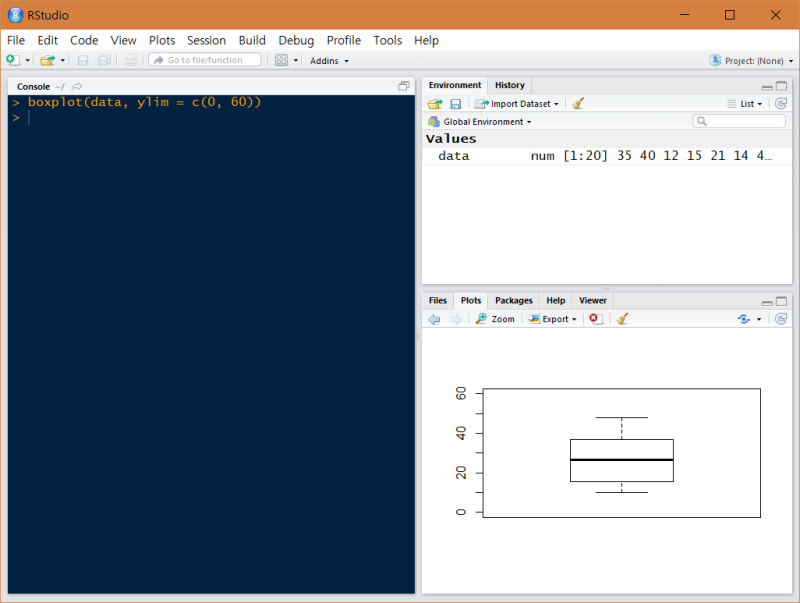Click the Zoom plot button

coord(495,319)
